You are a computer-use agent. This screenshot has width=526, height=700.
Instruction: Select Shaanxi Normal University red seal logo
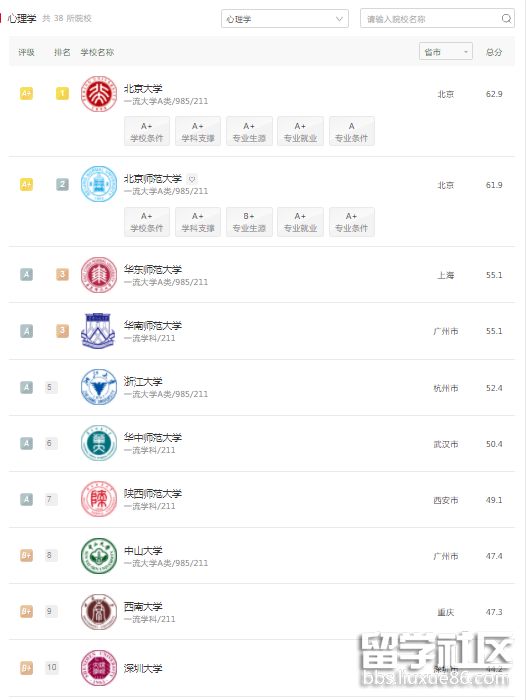pos(98,499)
